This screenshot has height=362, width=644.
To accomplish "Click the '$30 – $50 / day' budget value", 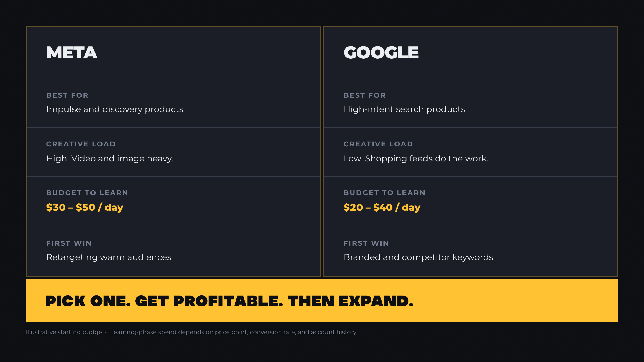I will (x=85, y=207).
